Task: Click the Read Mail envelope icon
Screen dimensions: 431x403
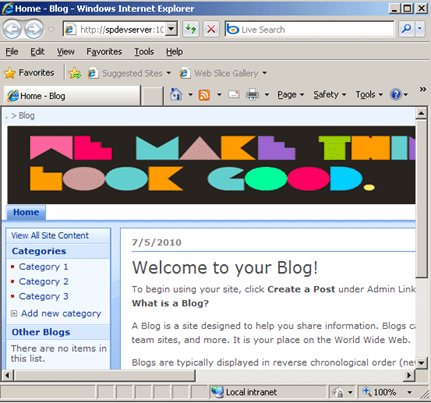Action: 234,95
